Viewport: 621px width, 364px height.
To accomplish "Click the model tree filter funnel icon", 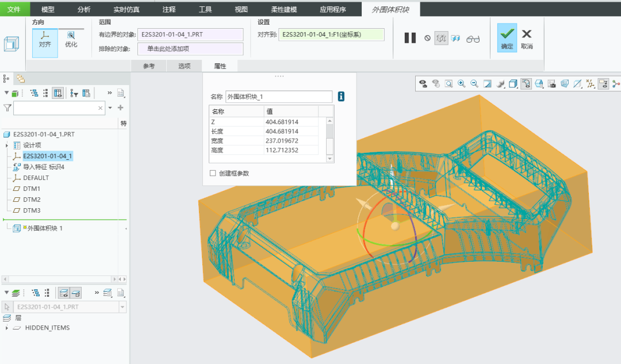I will click(x=7, y=108).
